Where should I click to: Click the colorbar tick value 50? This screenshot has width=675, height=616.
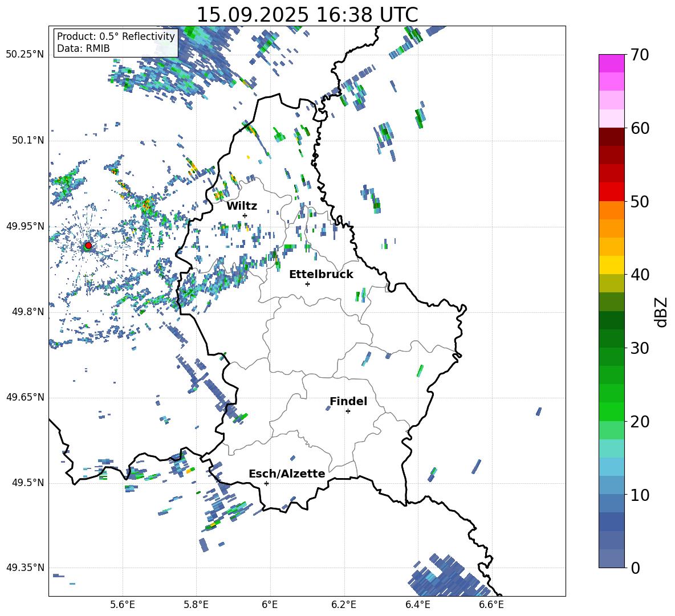[640, 202]
